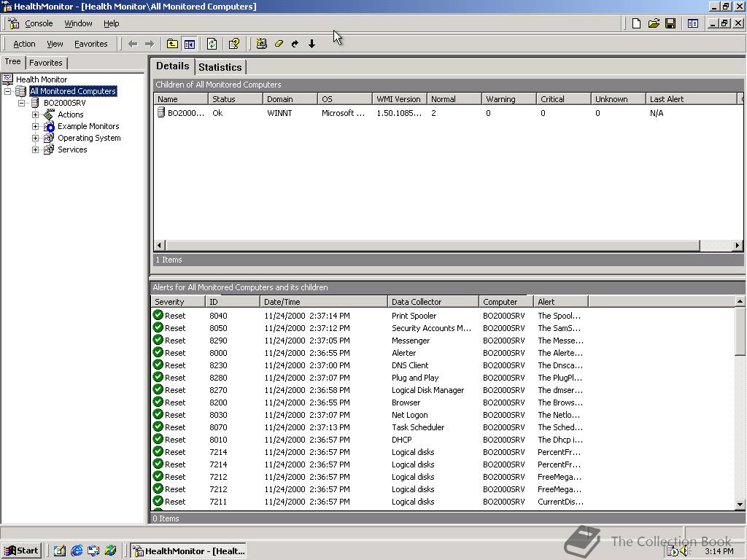
Task: Toggle the Show/Hide Console Tree icon
Action: tap(189, 44)
